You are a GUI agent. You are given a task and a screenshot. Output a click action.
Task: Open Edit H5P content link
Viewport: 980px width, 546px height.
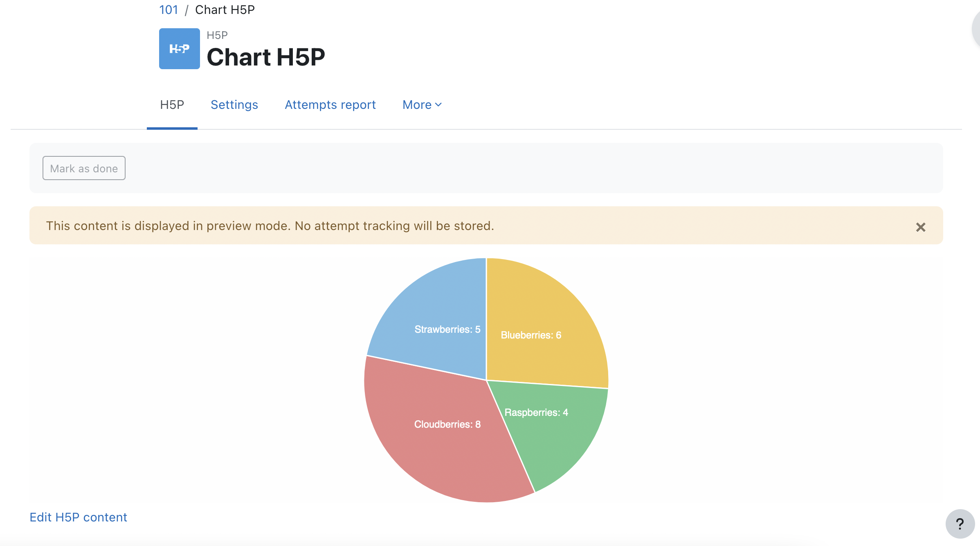tap(79, 517)
